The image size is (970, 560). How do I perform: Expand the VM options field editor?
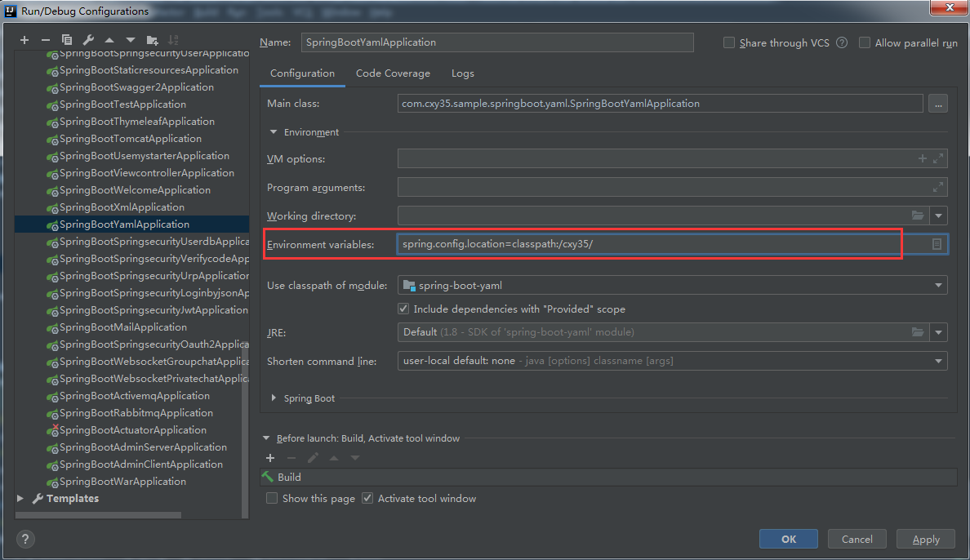click(x=937, y=158)
